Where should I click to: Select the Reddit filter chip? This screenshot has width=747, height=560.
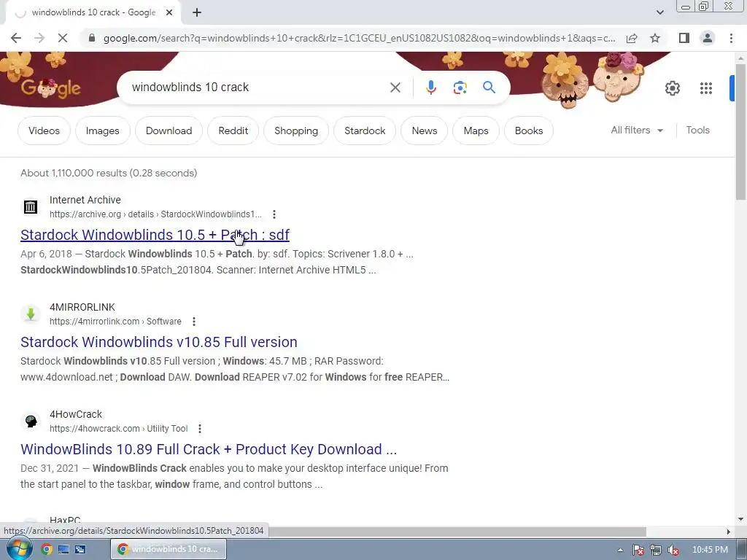point(233,131)
